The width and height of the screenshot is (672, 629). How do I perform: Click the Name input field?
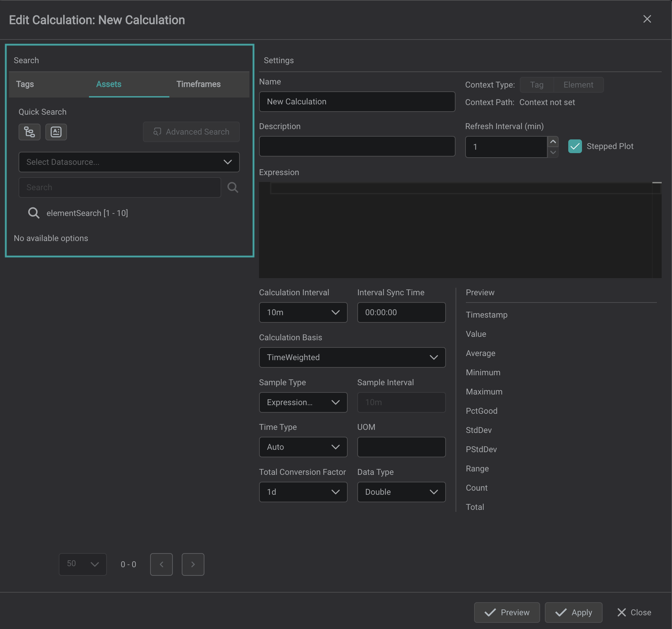(357, 102)
